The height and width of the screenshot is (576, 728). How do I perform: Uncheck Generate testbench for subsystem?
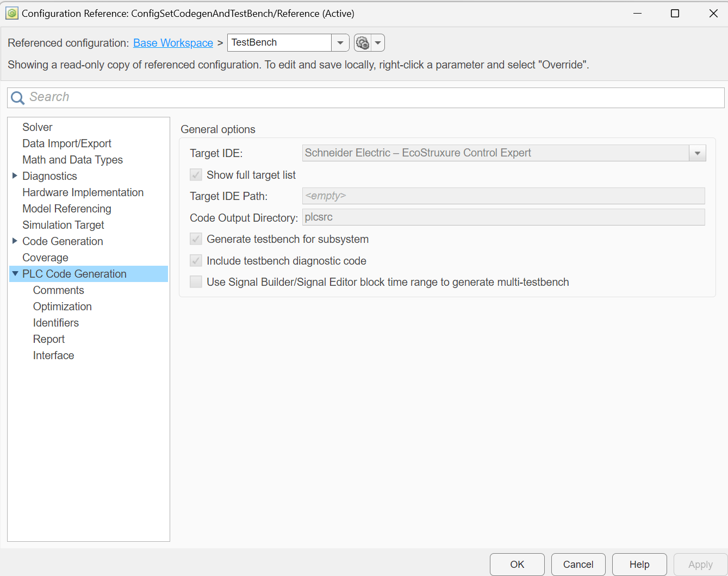(196, 239)
